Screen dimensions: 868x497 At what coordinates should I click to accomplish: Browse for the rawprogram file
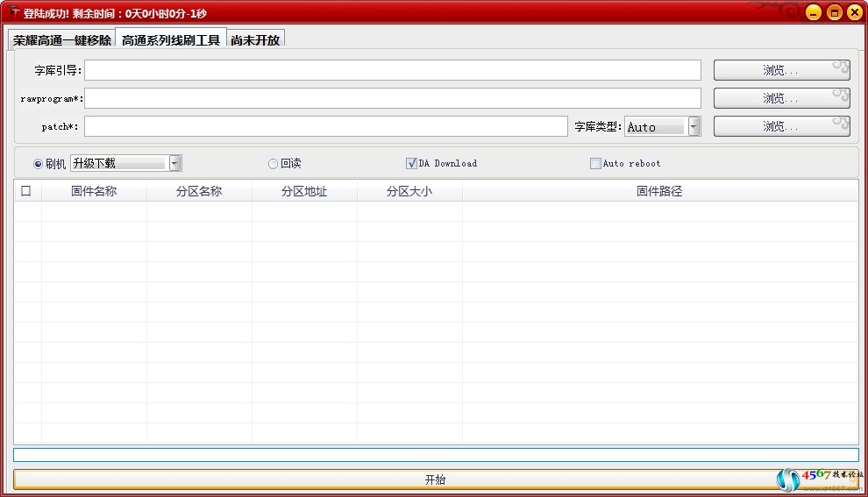tap(782, 98)
